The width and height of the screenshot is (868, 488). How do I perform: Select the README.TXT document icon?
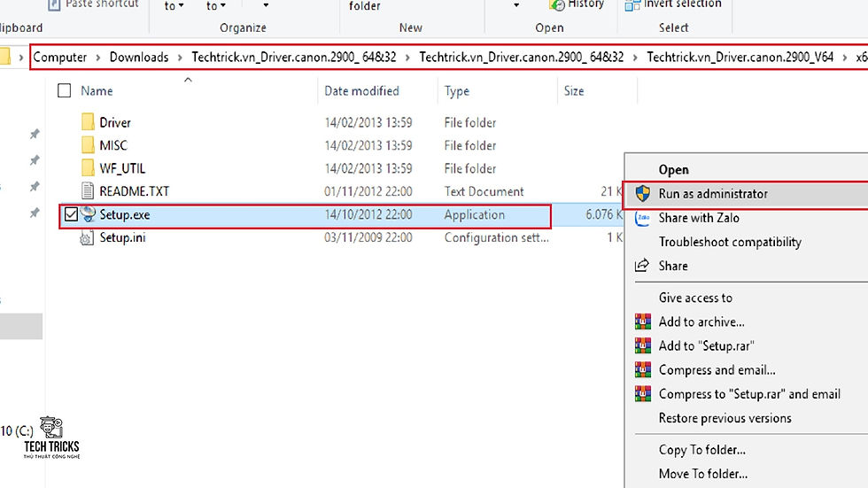88,191
